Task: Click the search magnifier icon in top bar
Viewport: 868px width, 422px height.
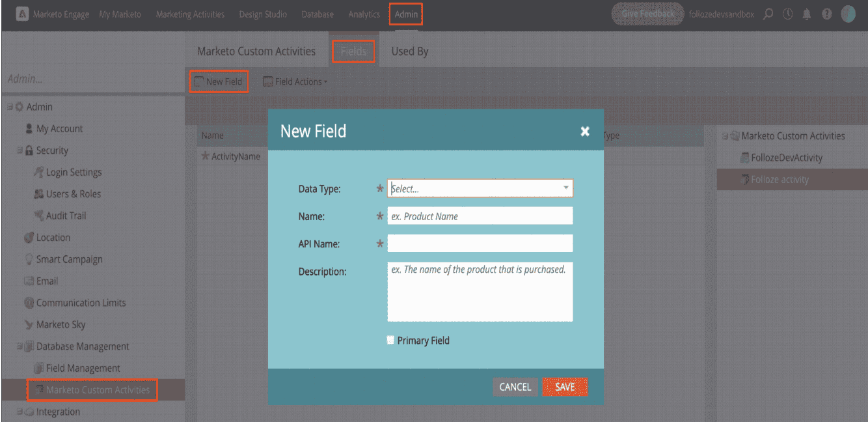Action: pos(768,14)
